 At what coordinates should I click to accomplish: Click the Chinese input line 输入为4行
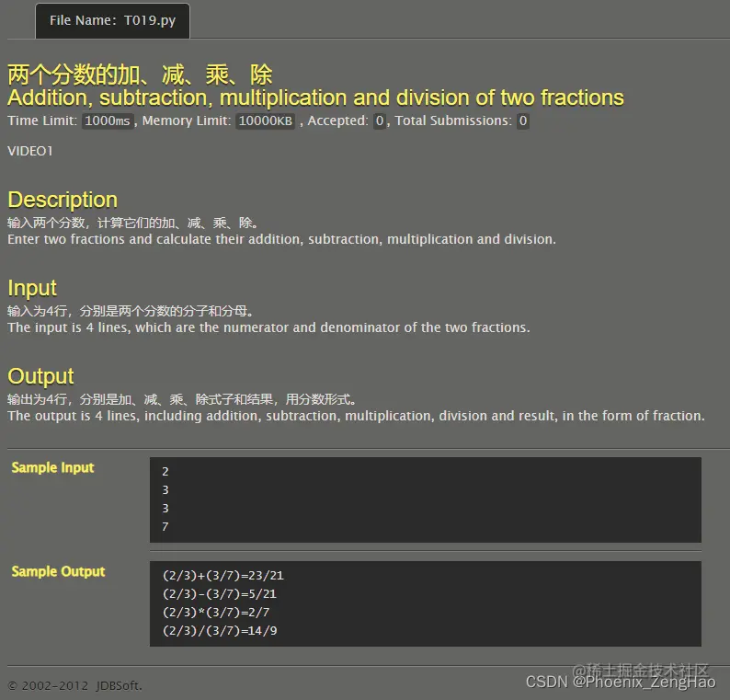click(131, 311)
